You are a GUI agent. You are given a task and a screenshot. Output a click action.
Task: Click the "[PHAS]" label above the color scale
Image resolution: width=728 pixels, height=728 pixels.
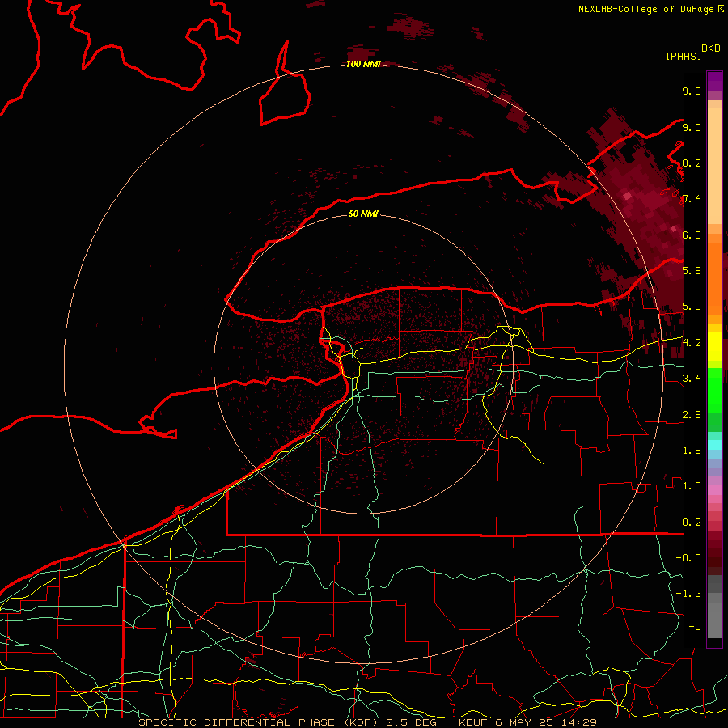coord(684,56)
